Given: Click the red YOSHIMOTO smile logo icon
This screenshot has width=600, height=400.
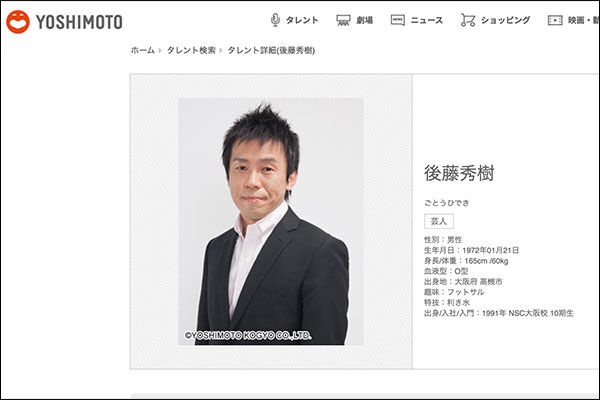Looking at the screenshot, I should 17,21.
